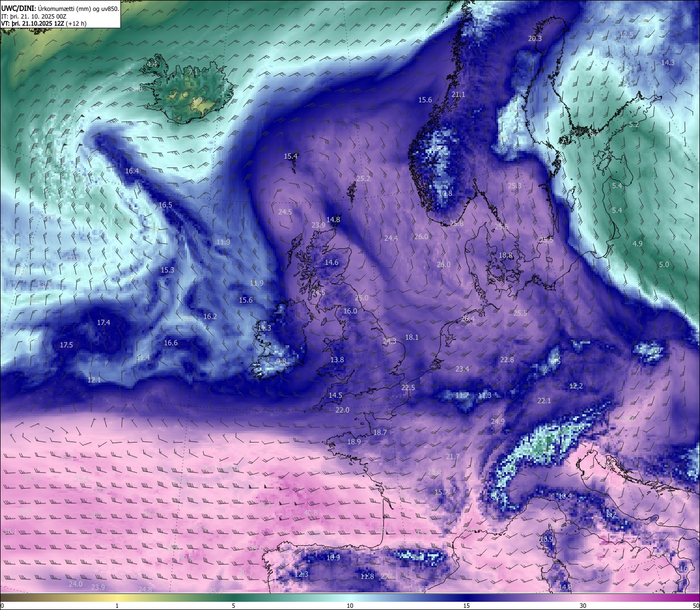Click the 24.0 value label
Image resolution: width=700 pixels, height=610 pixels.
click(75, 584)
